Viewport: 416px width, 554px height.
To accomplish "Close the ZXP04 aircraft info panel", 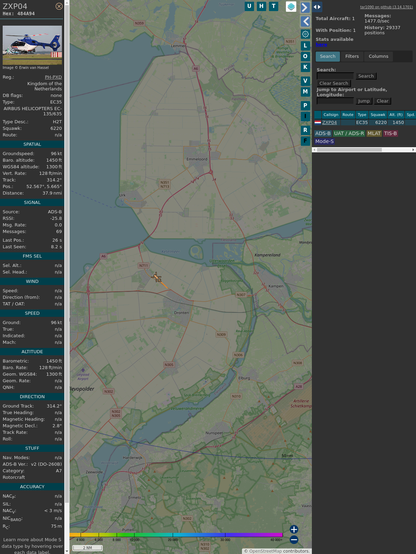I will point(59,6).
